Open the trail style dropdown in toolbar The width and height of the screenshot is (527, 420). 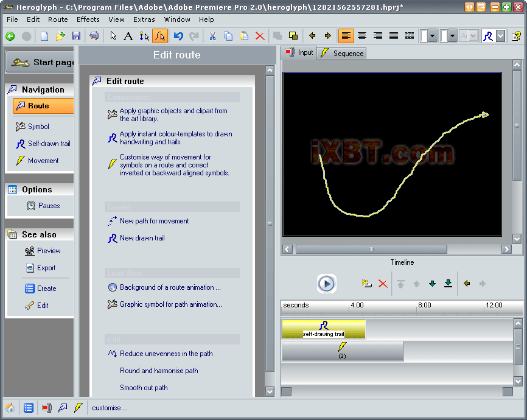tap(500, 36)
